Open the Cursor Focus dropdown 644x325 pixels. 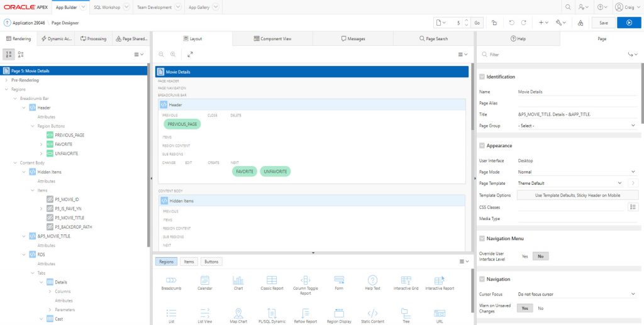tap(577, 294)
